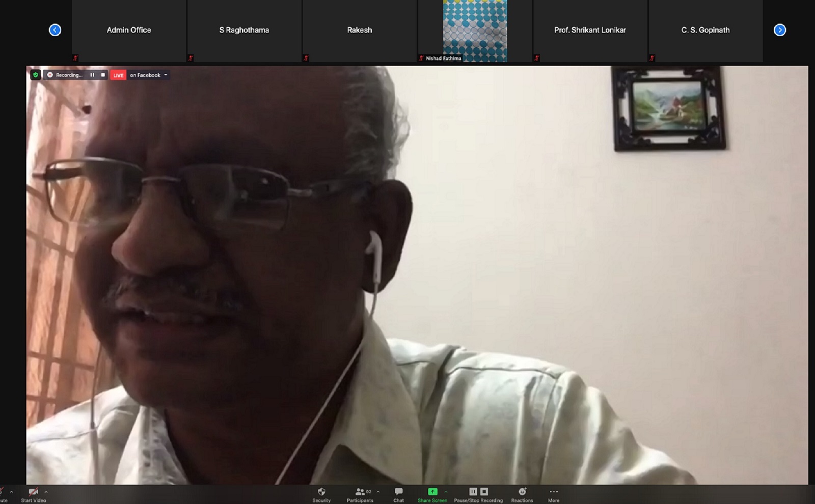Stop recording in the top-left recording indicator
Screen dimensions: 815x504
pyautogui.click(x=103, y=75)
